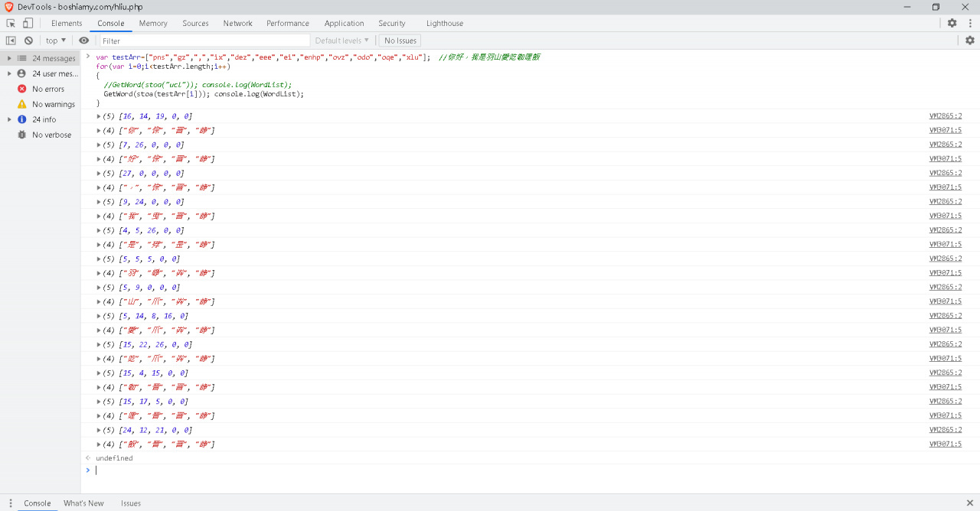Image resolution: width=980 pixels, height=511 pixels.
Task: Switch to the Network panel
Action: point(237,23)
